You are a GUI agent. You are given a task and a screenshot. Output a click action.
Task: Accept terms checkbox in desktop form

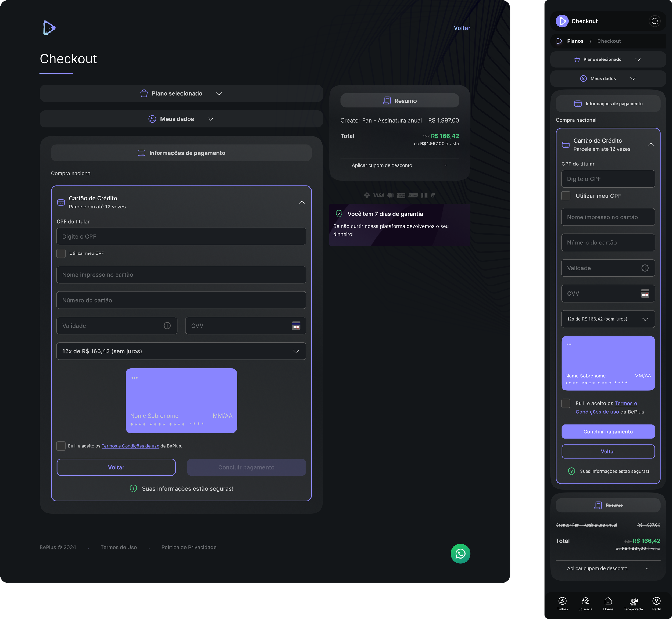click(61, 446)
